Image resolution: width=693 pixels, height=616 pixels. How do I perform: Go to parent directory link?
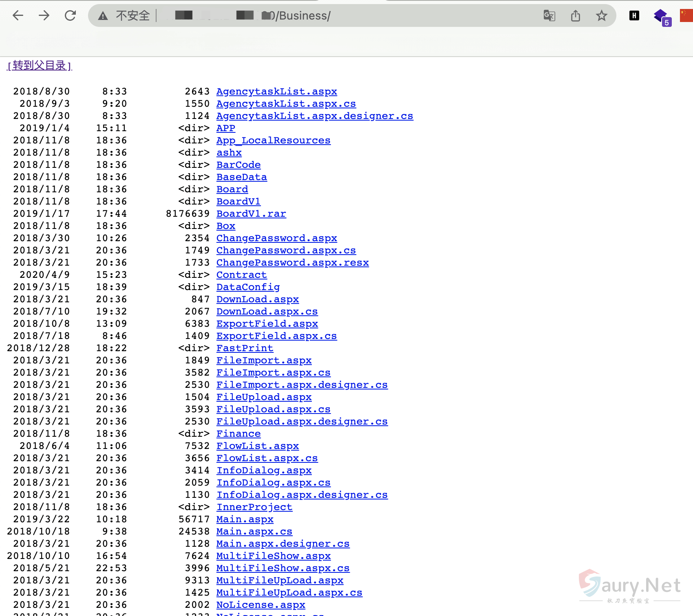click(x=40, y=66)
